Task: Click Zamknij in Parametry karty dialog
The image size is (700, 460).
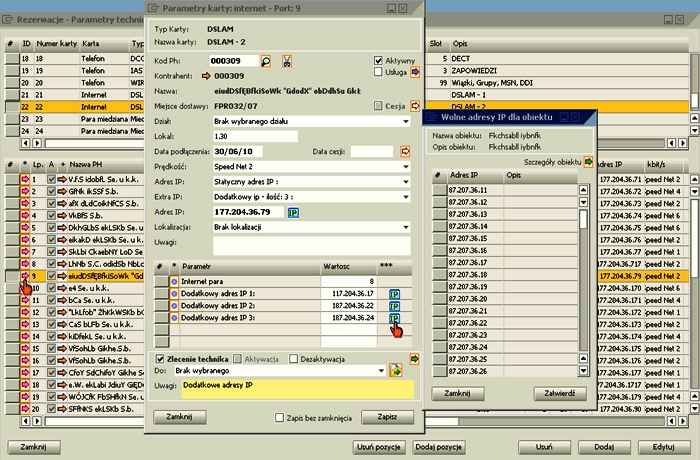Action: coord(179,417)
